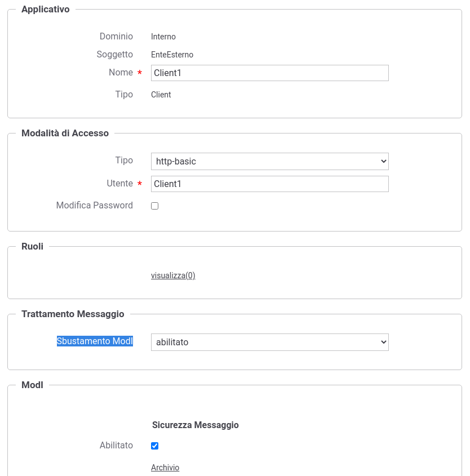Click the Sicurezza Messaggio subheading
Viewport: 470px width, 476px height.
[195, 425]
